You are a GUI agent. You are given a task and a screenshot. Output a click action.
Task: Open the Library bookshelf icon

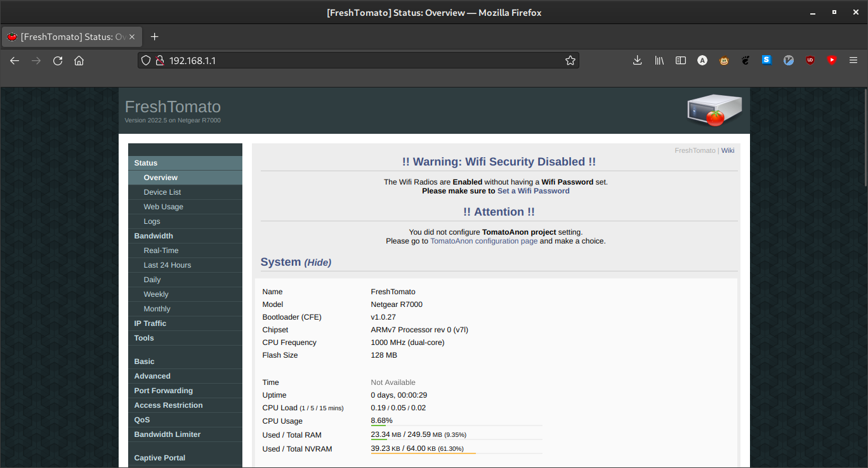[659, 60]
